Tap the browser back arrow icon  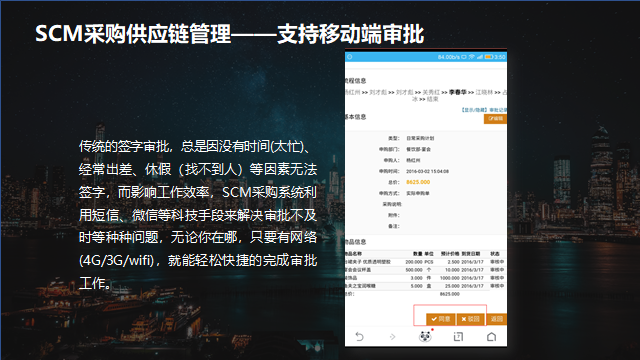click(x=359, y=337)
